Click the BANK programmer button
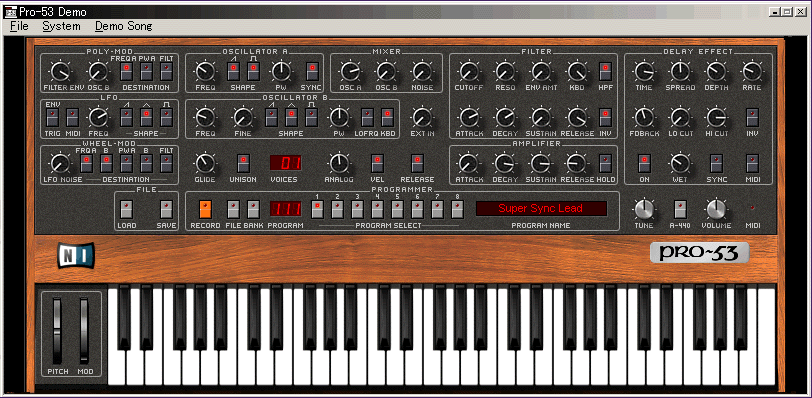 click(x=253, y=209)
